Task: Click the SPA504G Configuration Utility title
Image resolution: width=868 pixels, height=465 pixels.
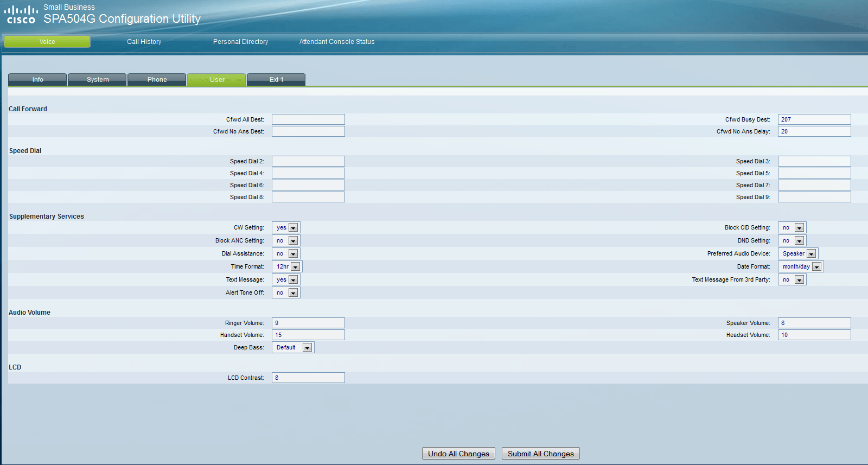Action: point(122,19)
